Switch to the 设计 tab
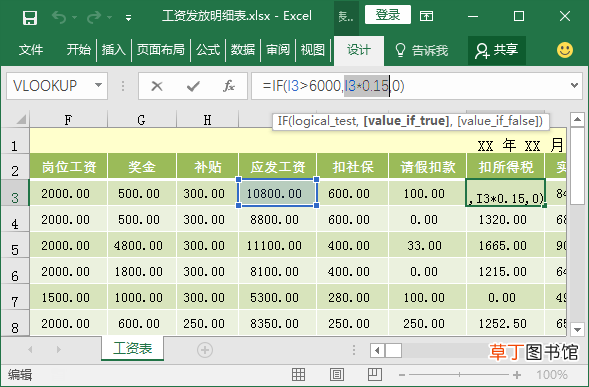The image size is (589, 387). (x=359, y=50)
